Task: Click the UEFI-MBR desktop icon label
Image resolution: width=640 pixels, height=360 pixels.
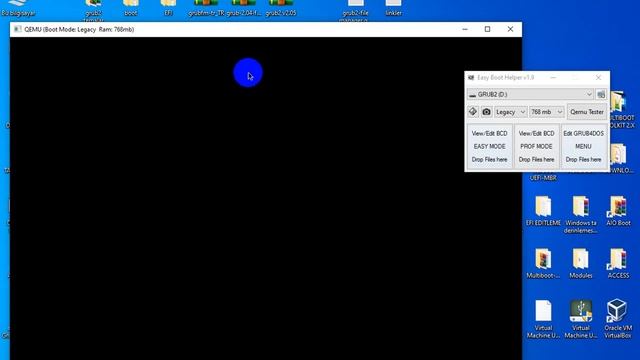Action: [543, 178]
